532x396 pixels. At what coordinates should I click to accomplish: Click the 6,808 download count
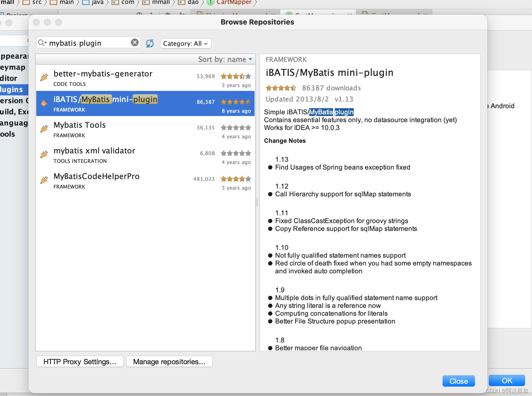208,153
